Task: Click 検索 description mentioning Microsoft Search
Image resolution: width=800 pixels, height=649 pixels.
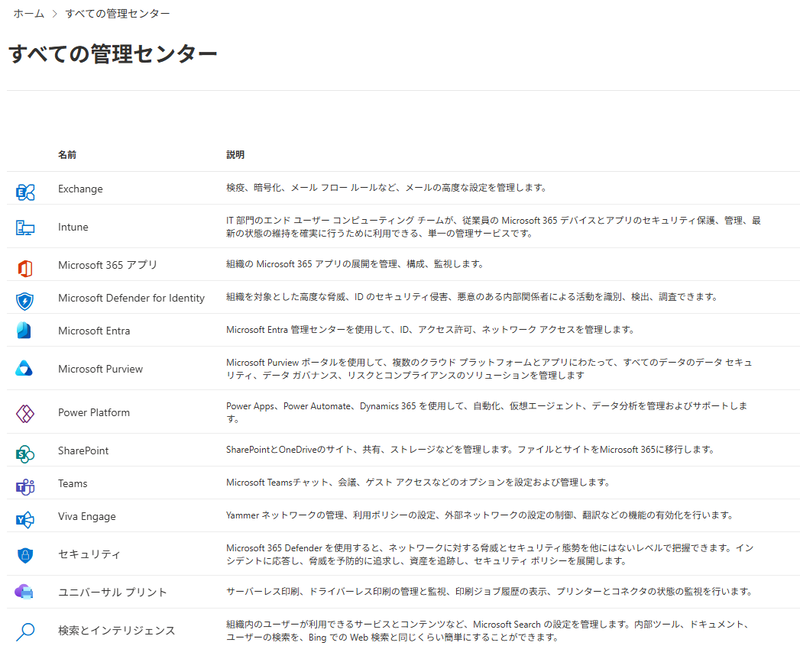Action: click(x=488, y=631)
